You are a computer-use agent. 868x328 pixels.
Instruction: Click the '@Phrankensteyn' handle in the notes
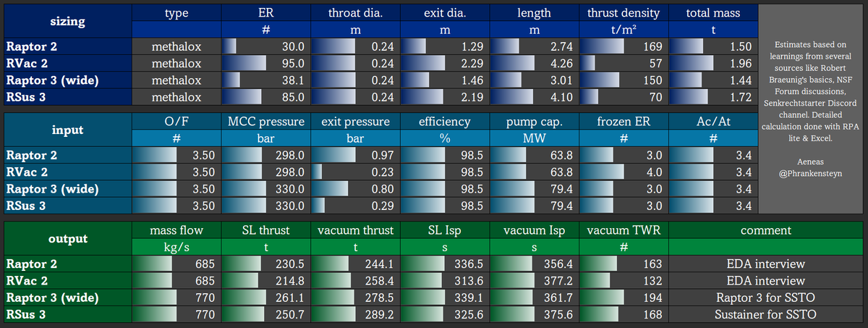(x=810, y=174)
